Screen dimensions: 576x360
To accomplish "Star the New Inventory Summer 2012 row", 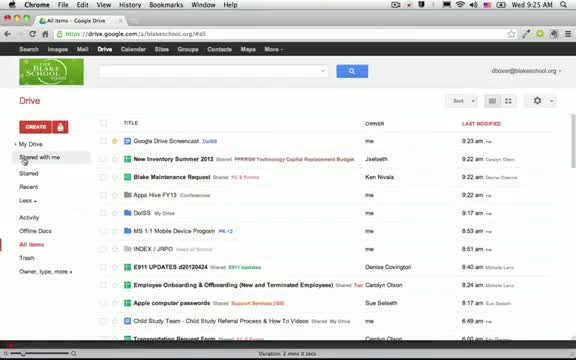I will tap(115, 159).
